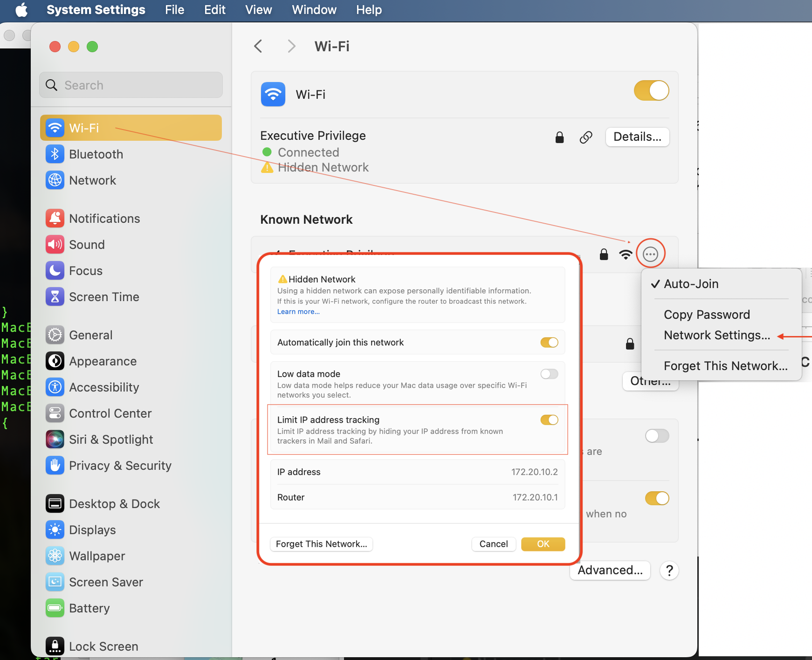812x660 pixels.
Task: Enable Low data mode switch
Action: coord(549,374)
